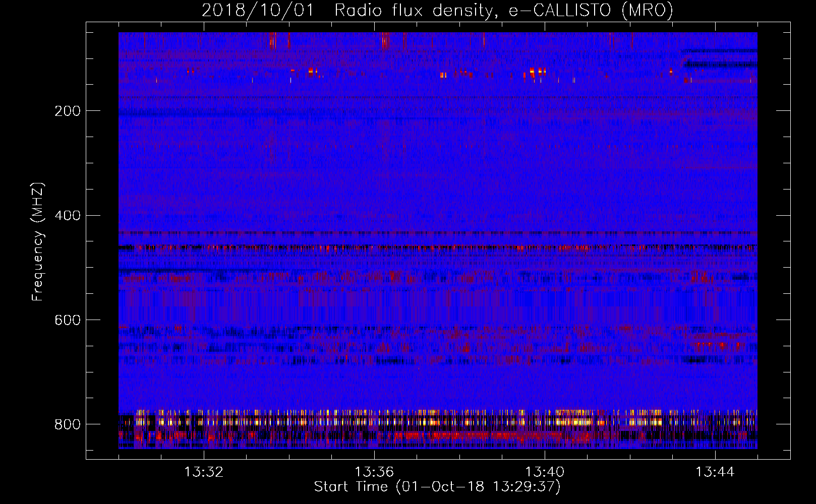Click the '13:32' time tick label

(x=204, y=472)
